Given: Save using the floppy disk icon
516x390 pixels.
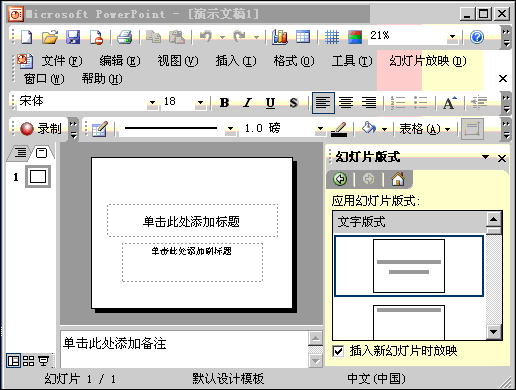Looking at the screenshot, I should [x=73, y=37].
